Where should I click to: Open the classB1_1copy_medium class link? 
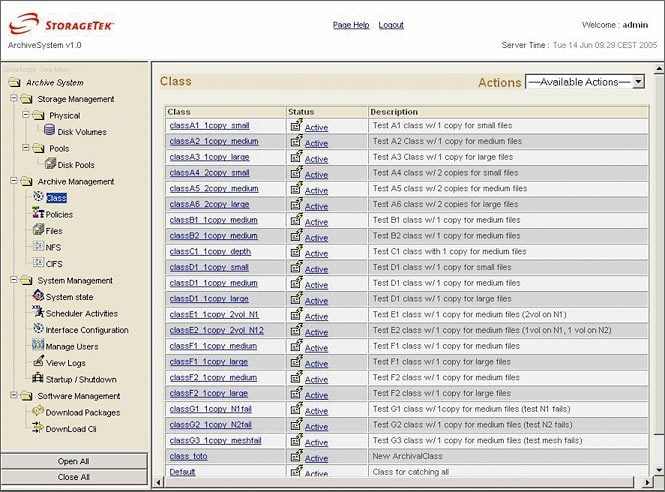[213, 220]
